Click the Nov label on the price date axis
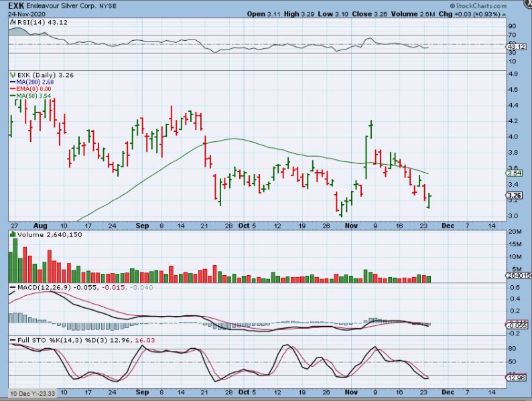Viewport: 532px width, 401px height. pos(351,226)
